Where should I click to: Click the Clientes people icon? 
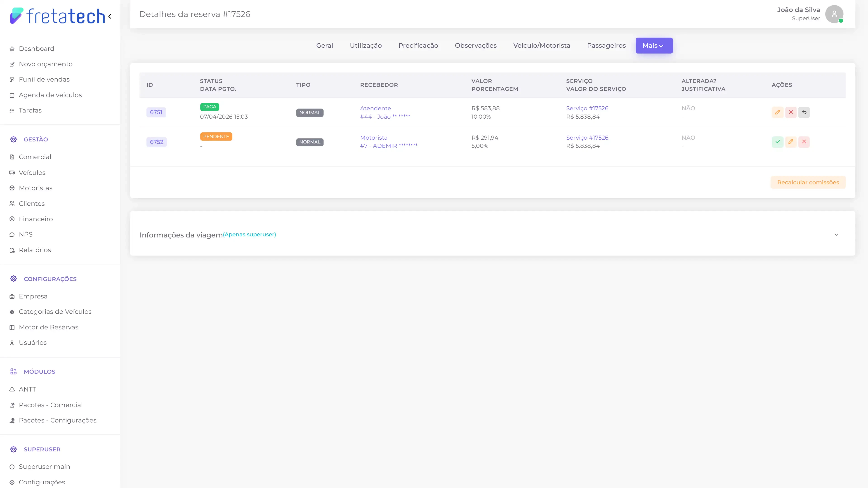(x=12, y=204)
